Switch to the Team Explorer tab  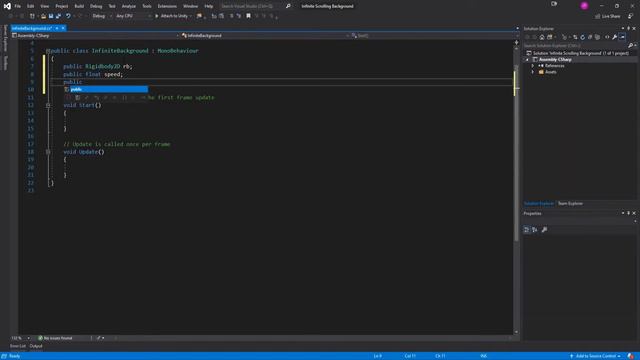pos(570,203)
